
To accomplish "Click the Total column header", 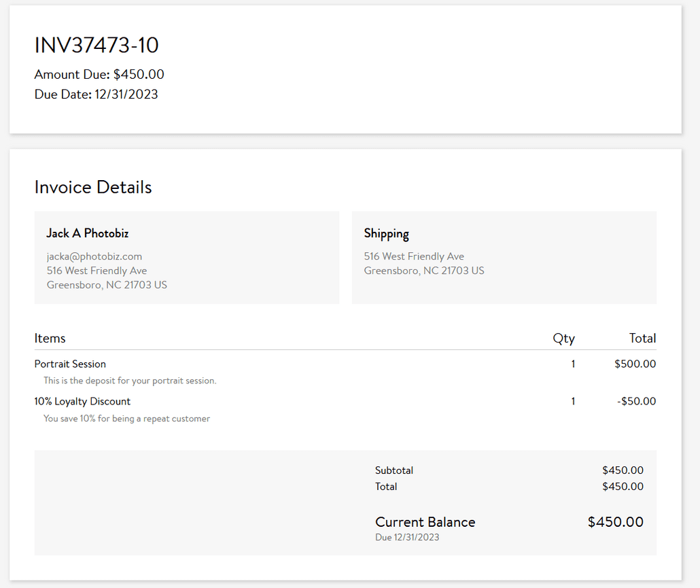I will [643, 338].
